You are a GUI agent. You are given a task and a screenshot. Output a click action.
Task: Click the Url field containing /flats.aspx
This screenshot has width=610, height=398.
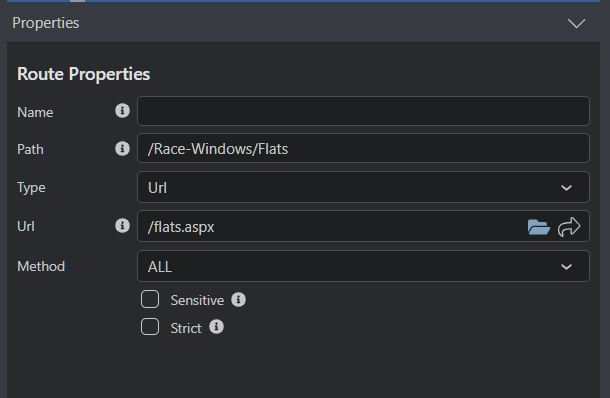331,226
